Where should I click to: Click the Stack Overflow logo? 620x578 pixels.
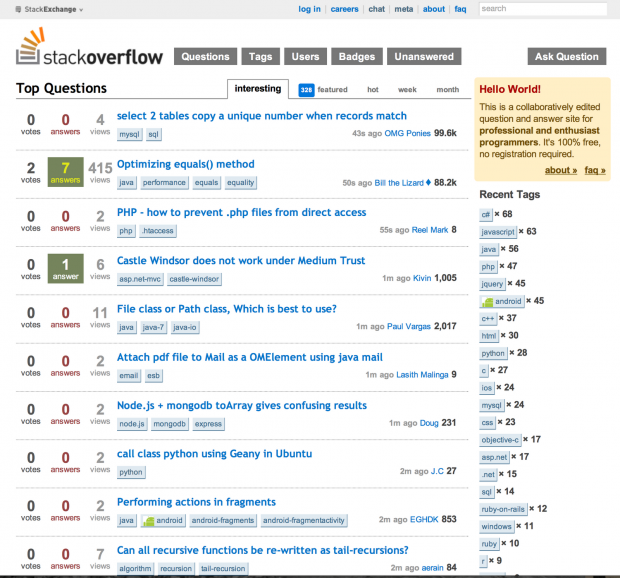click(89, 47)
